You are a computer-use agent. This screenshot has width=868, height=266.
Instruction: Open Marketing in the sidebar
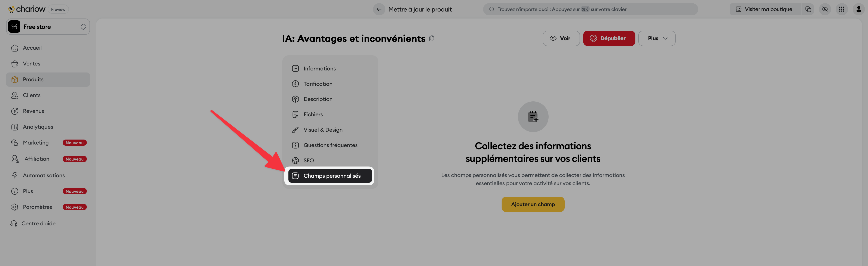coord(36,143)
